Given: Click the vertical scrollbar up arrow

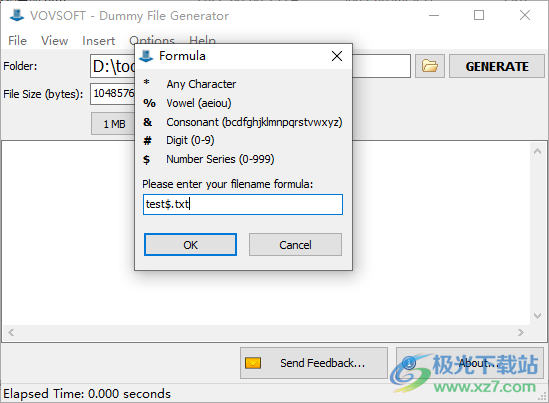Looking at the screenshot, I should [537, 151].
